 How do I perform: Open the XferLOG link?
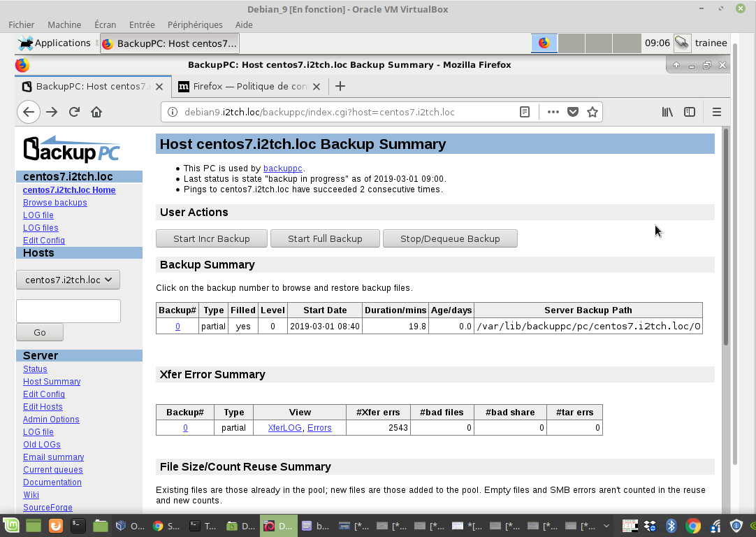pyautogui.click(x=285, y=428)
